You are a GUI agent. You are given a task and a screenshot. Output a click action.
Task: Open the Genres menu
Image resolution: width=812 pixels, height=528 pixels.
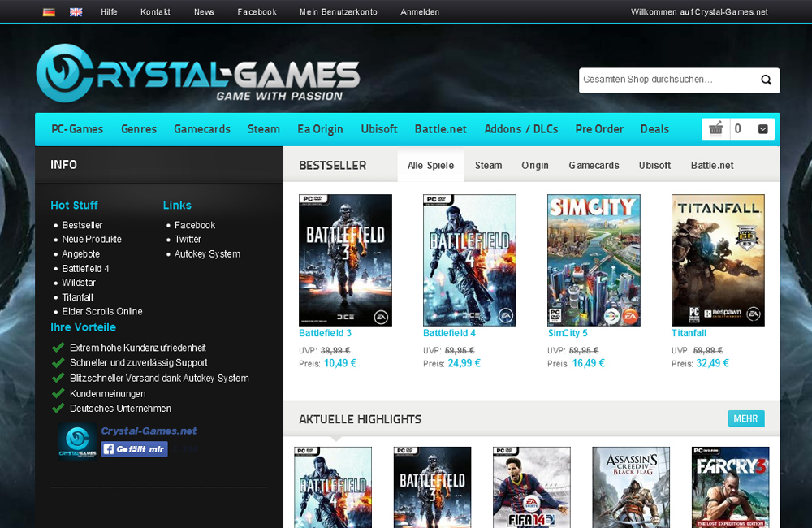139,129
